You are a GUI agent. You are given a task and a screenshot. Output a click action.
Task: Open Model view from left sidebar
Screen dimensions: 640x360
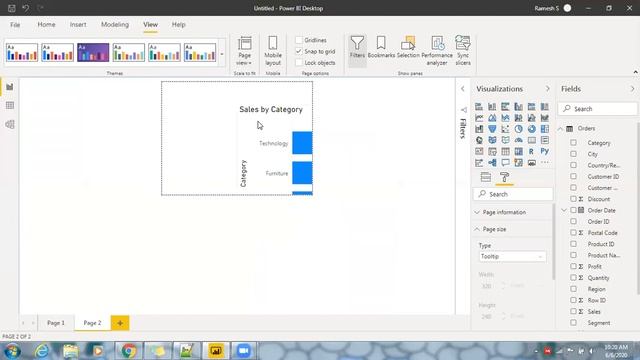click(10, 124)
